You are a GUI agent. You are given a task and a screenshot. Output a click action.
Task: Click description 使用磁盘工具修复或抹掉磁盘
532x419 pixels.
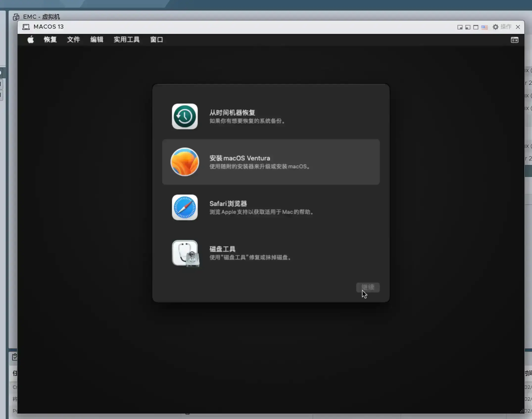click(x=250, y=257)
